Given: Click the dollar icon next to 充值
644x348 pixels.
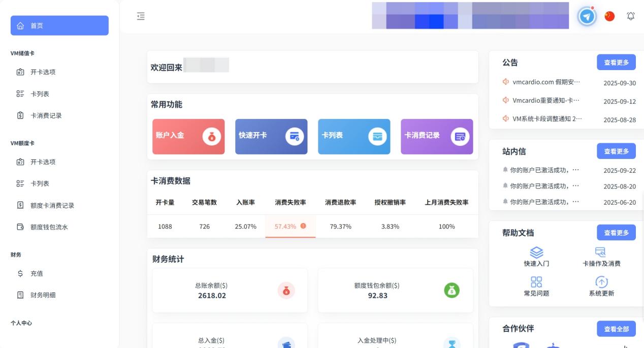Looking at the screenshot, I should click(x=20, y=273).
